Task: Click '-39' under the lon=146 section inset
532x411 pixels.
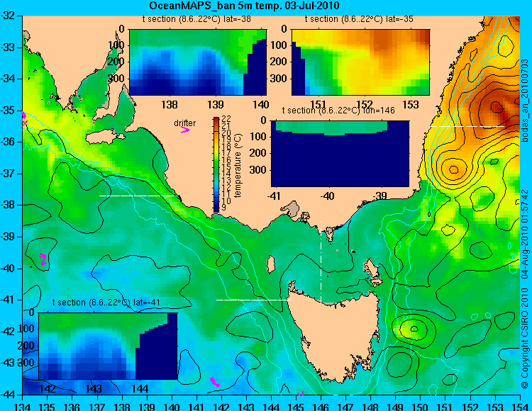Action: pos(379,196)
